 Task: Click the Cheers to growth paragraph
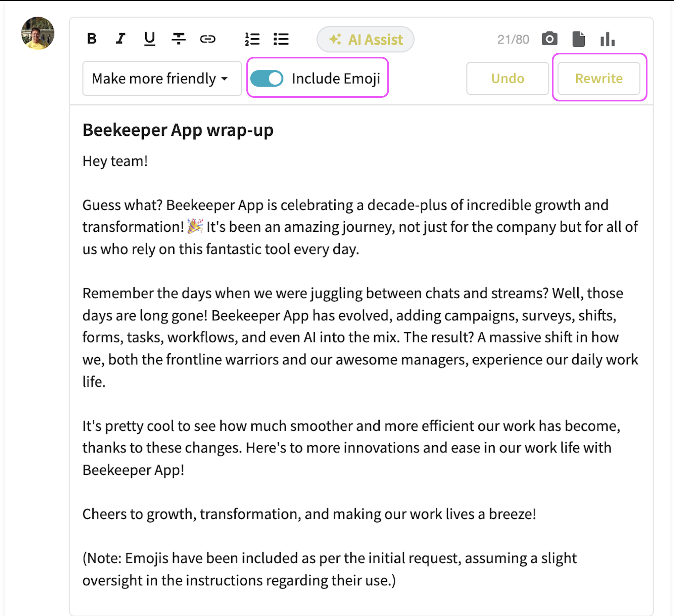(309, 514)
